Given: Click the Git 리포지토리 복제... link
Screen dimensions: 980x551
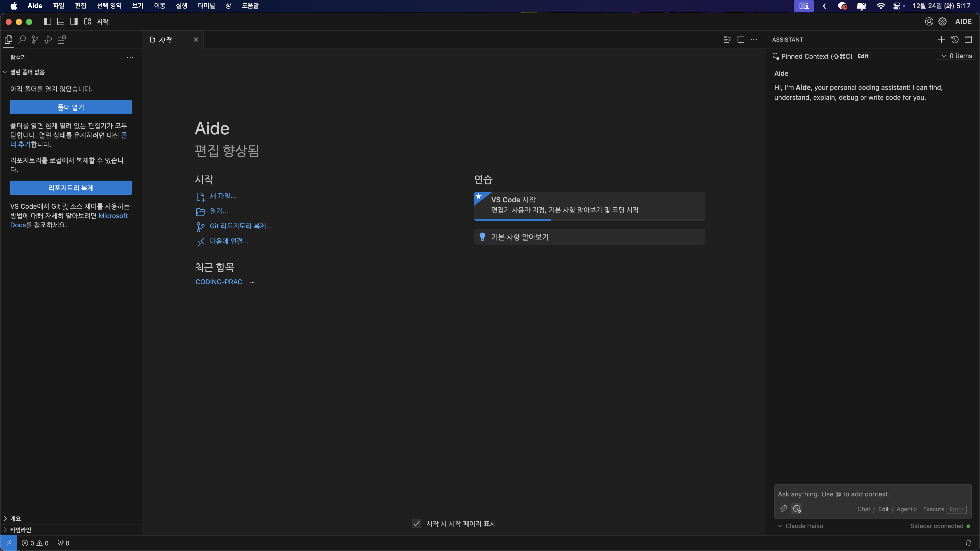Looking at the screenshot, I should coord(241,226).
